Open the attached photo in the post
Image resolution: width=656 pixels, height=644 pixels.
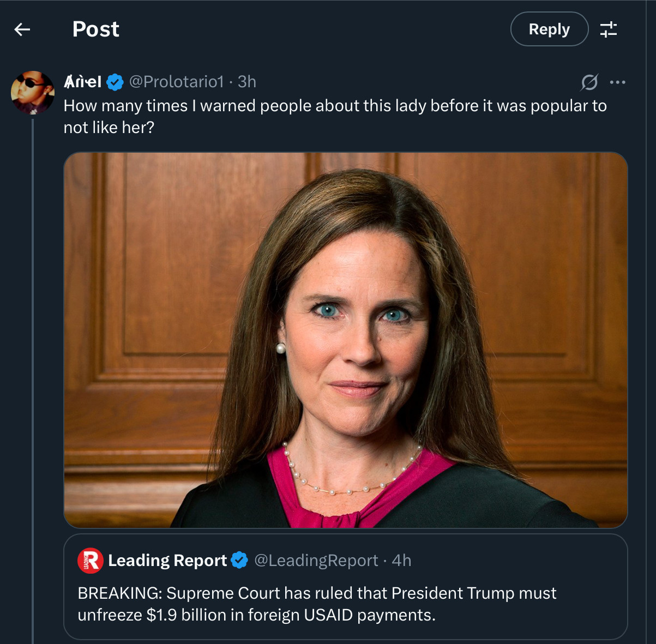click(x=345, y=340)
